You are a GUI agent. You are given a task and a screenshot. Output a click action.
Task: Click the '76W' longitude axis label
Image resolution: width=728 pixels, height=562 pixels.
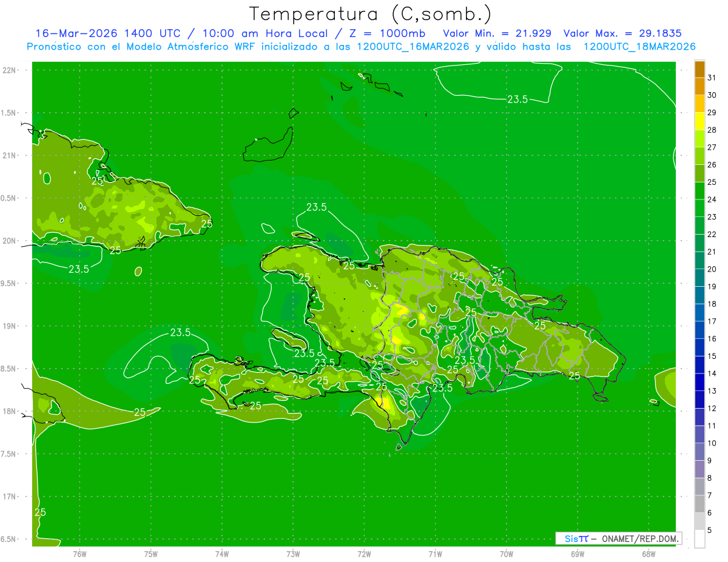pyautogui.click(x=79, y=554)
